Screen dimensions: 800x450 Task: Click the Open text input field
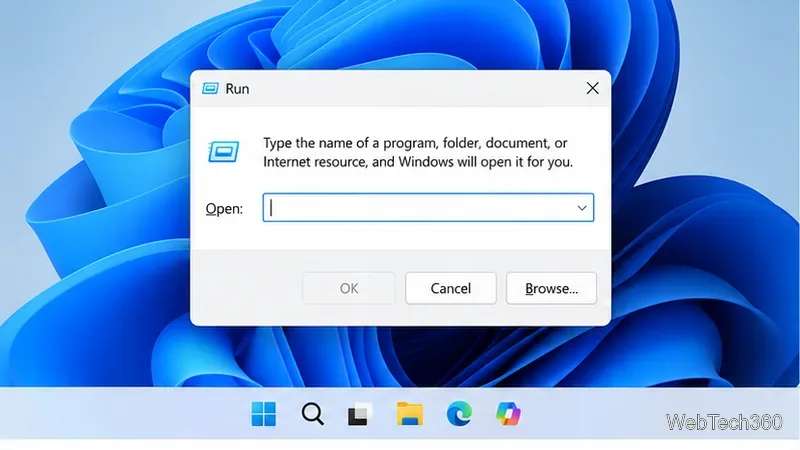[x=428, y=208]
